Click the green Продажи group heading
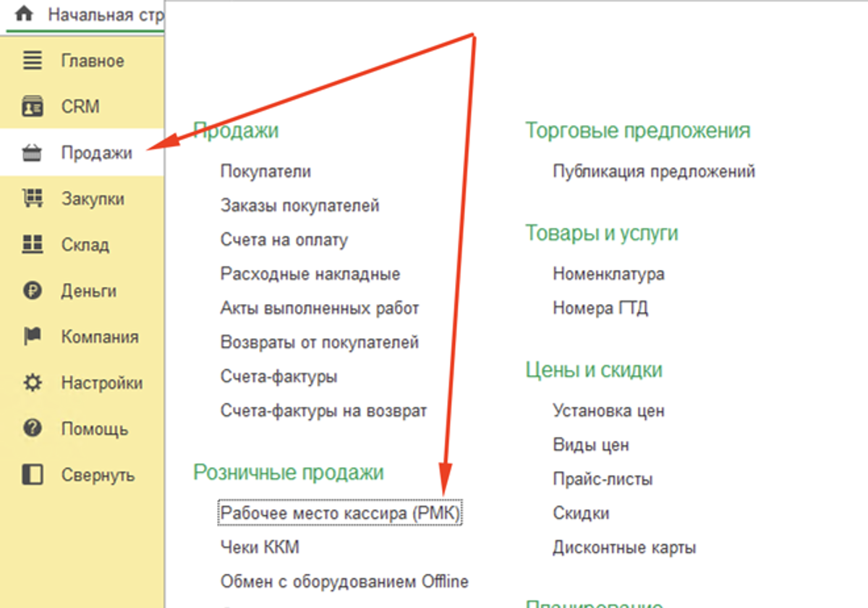The height and width of the screenshot is (608, 868). pos(236,131)
